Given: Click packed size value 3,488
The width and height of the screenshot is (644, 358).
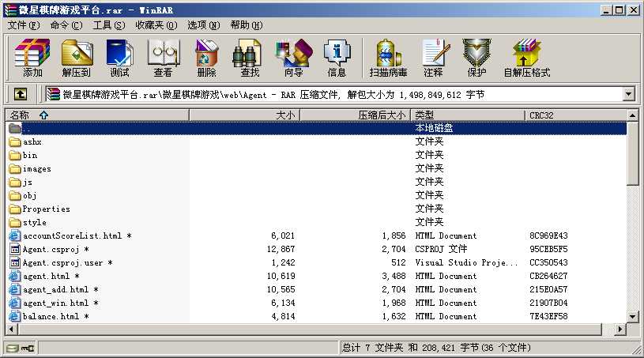Looking at the screenshot, I should tap(394, 276).
